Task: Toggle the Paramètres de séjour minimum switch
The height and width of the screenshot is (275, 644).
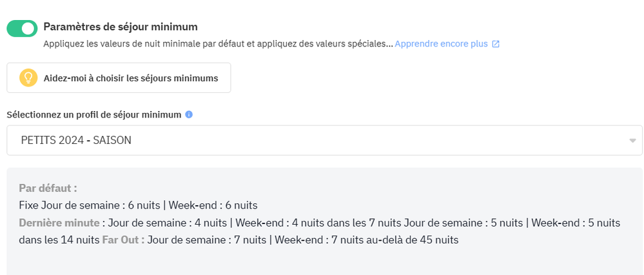Action: 21,28
